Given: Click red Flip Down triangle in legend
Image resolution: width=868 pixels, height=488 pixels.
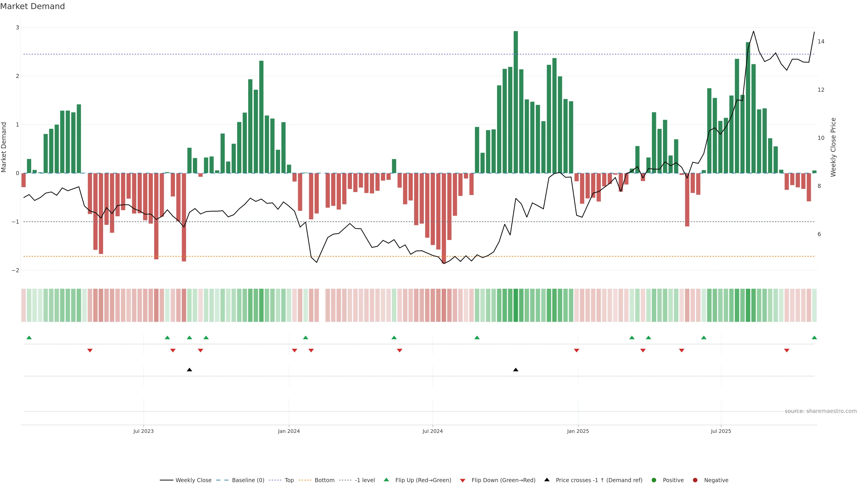Looking at the screenshot, I should click(463, 481).
